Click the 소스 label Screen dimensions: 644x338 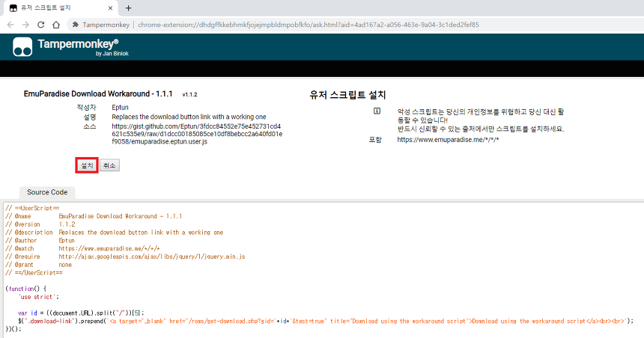point(90,126)
